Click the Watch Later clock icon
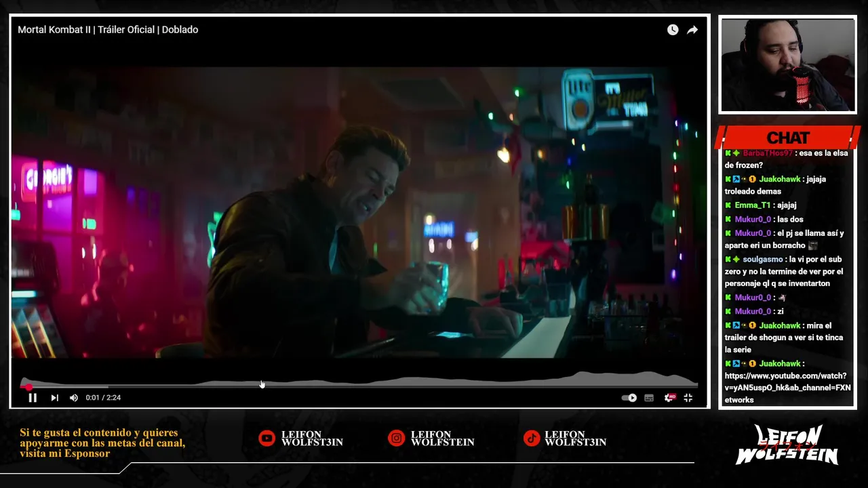 (673, 30)
